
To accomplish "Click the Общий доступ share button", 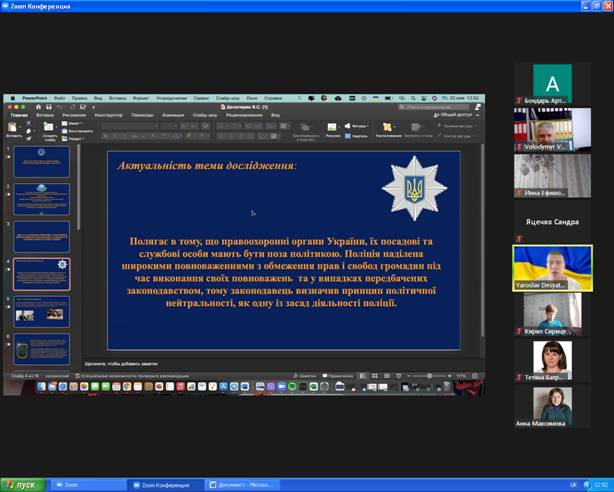I will coord(453,115).
